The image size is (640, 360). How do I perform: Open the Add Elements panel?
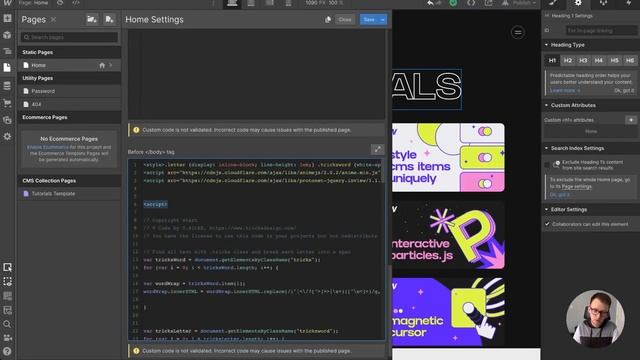(x=7, y=18)
